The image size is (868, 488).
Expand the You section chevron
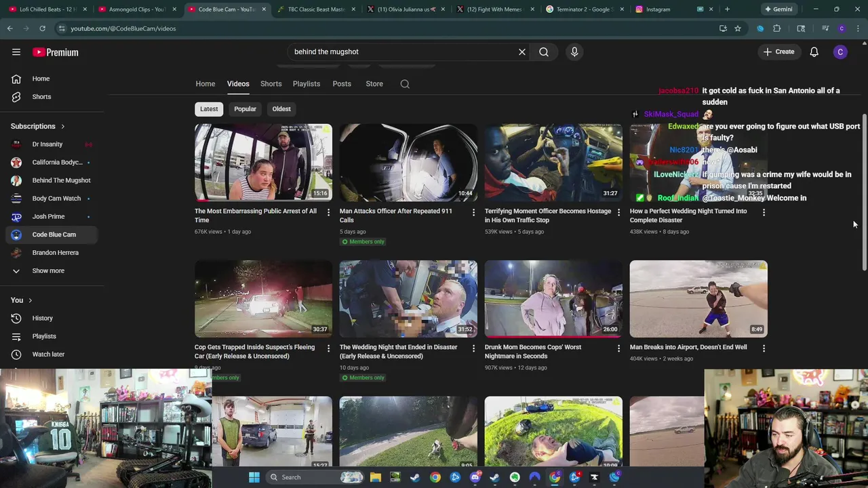tap(30, 300)
